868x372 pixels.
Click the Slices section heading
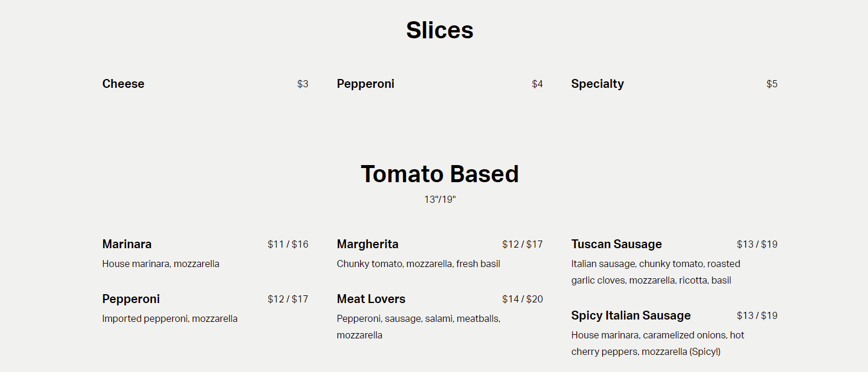point(440,31)
